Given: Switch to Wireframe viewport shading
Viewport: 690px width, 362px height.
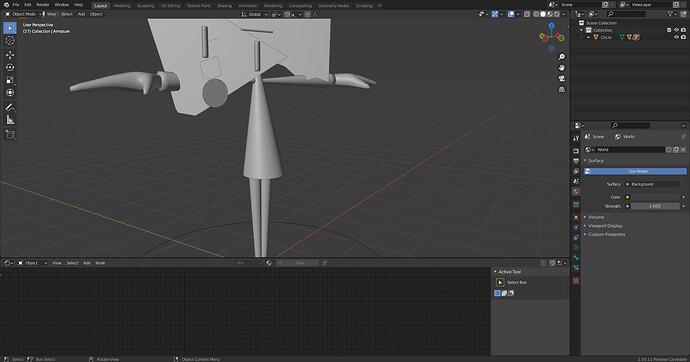Looking at the screenshot, I should (536, 14).
